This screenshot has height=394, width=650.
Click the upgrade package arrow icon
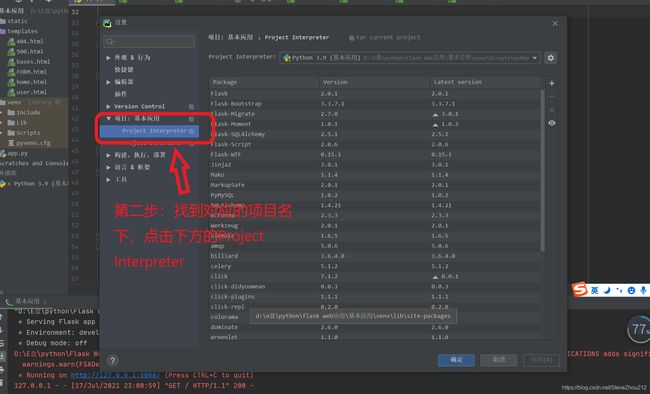coord(552,110)
